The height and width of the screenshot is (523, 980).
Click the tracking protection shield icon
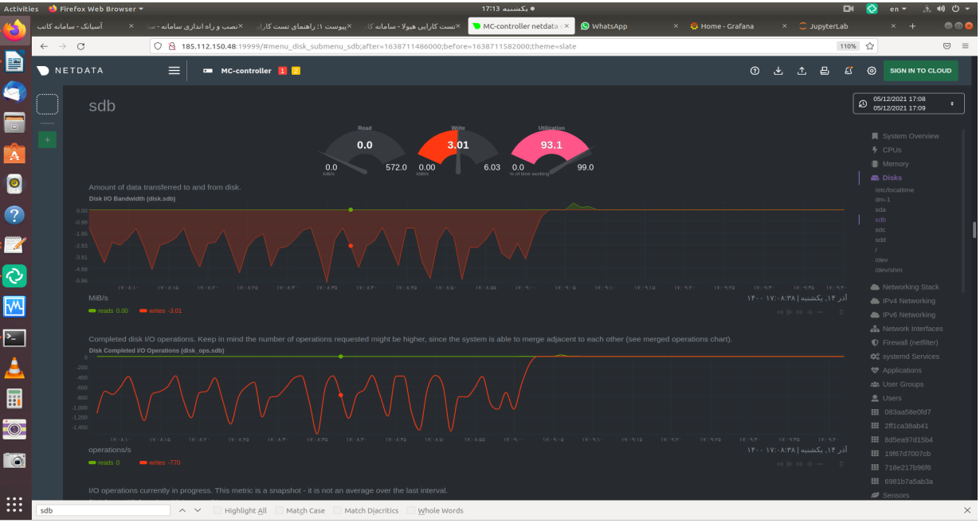(158, 46)
